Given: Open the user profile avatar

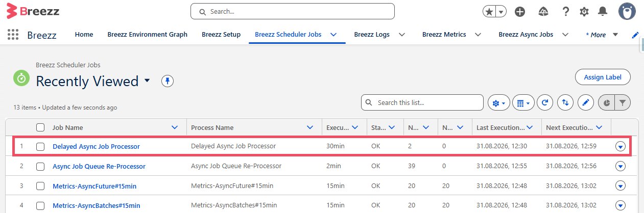Looking at the screenshot, I should [627, 11].
